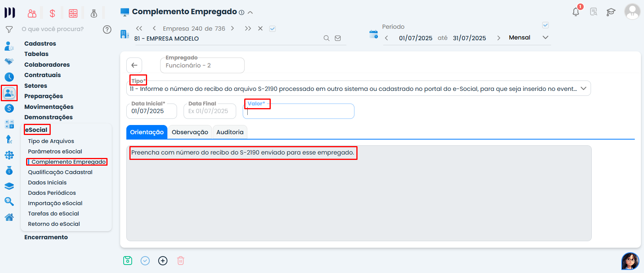
Task: Open the graduation cap training icon
Action: click(611, 12)
